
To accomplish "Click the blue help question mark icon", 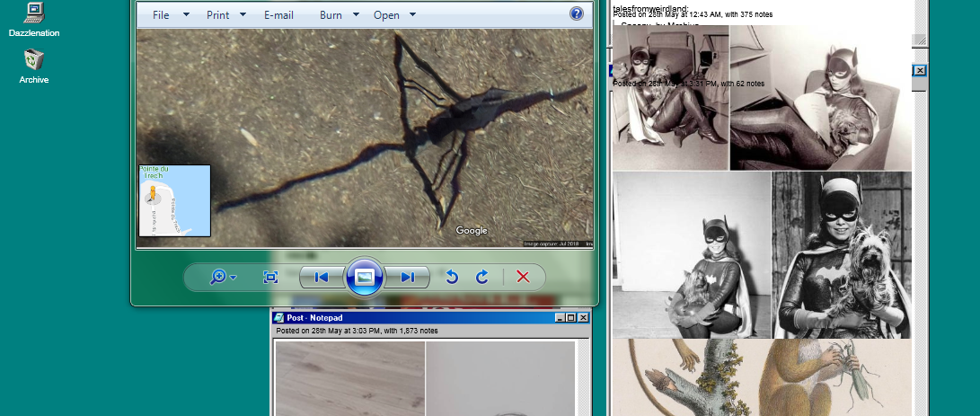I will pyautogui.click(x=577, y=13).
